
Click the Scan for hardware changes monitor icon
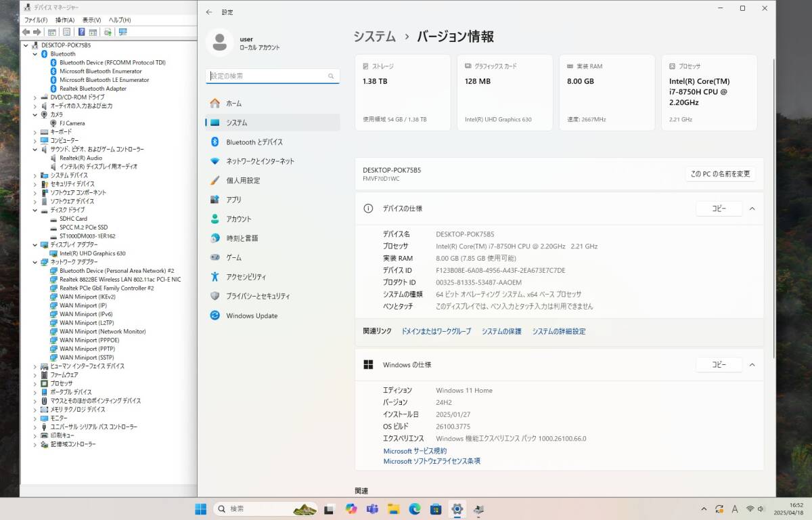[122, 32]
